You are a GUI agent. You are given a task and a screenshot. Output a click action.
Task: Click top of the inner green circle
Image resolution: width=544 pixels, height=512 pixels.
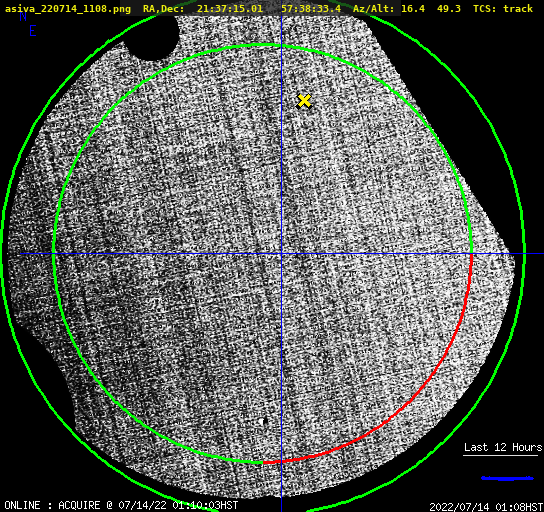click(x=264, y=45)
